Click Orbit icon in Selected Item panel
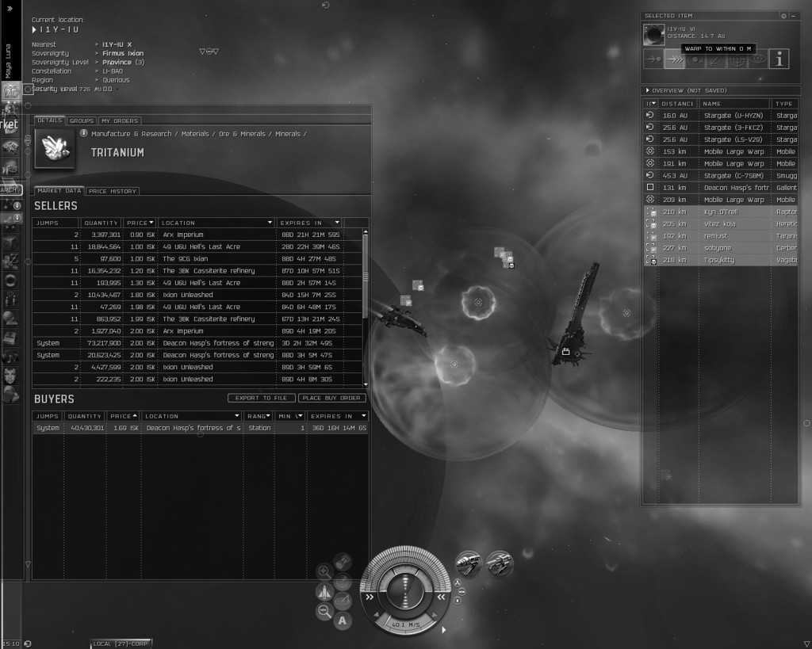This screenshot has height=649, width=812. (695, 59)
